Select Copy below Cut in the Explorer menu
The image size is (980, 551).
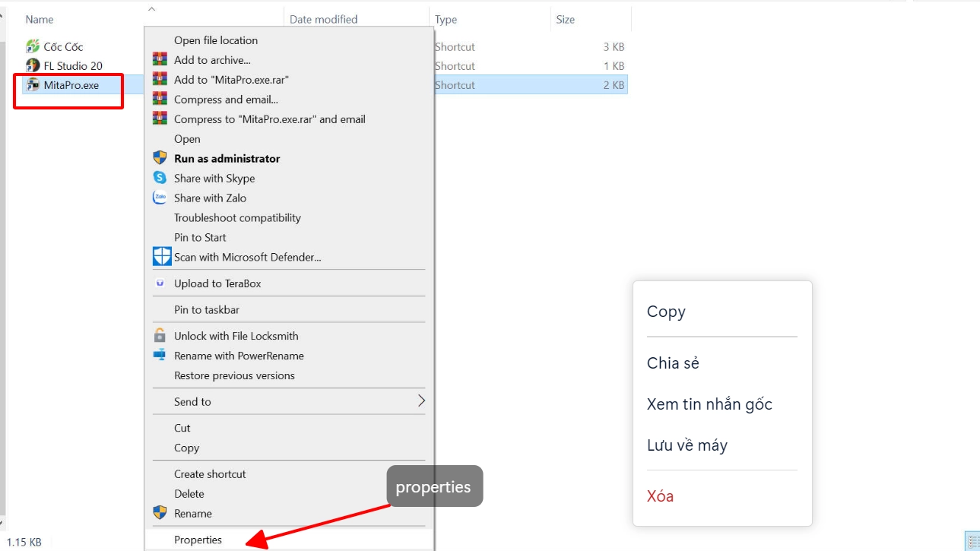186,448
